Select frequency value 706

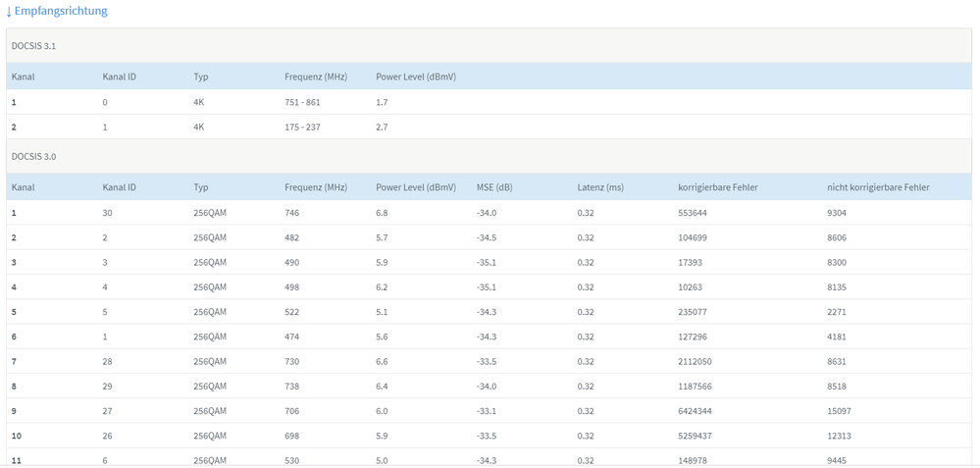click(292, 411)
